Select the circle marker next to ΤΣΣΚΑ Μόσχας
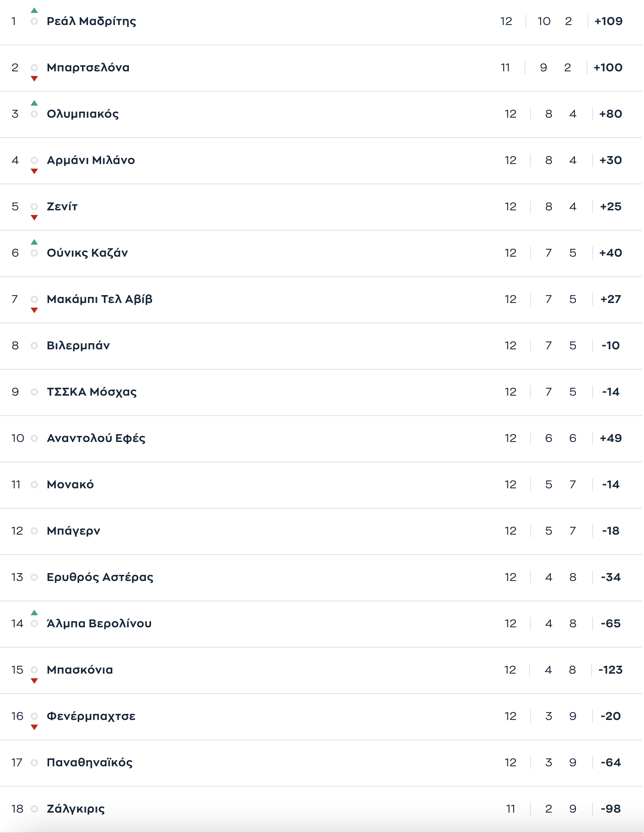This screenshot has width=644, height=833. (x=34, y=392)
